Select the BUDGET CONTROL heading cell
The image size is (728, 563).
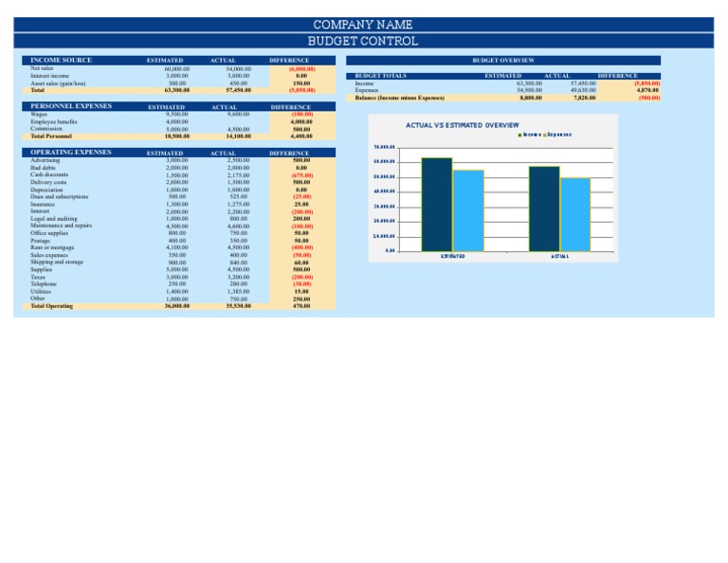pyautogui.click(x=363, y=41)
